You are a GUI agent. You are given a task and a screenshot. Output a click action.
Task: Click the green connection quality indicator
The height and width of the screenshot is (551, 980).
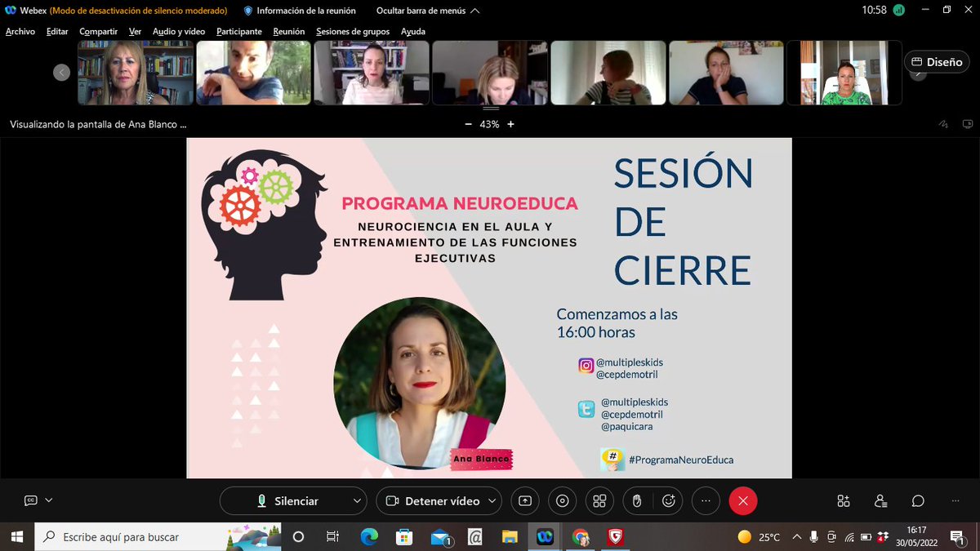tap(898, 11)
